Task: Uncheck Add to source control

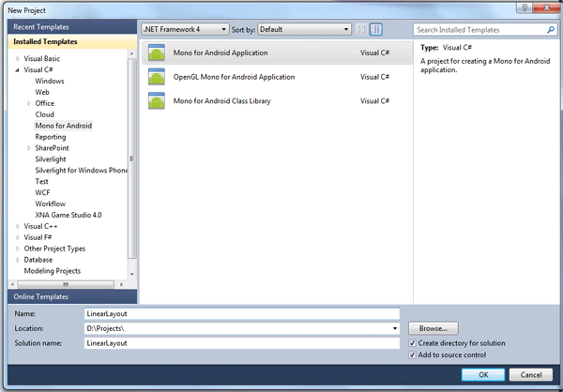Action: 412,354
